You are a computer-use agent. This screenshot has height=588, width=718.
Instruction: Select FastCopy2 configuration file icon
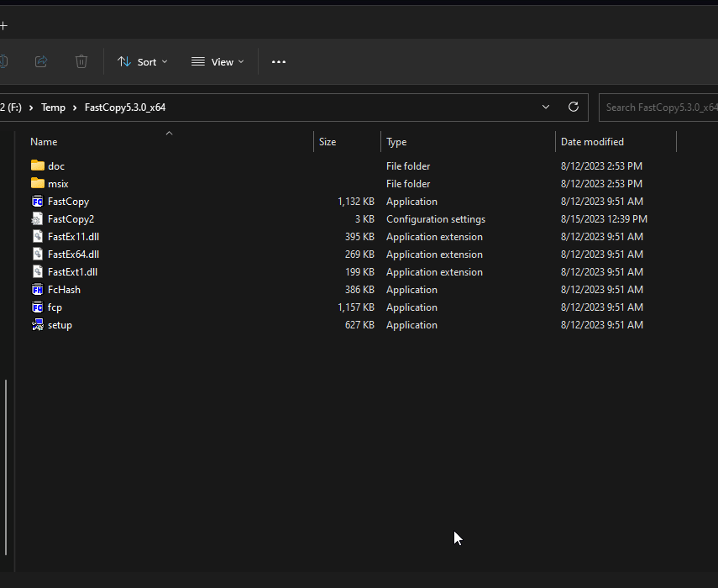(x=38, y=219)
